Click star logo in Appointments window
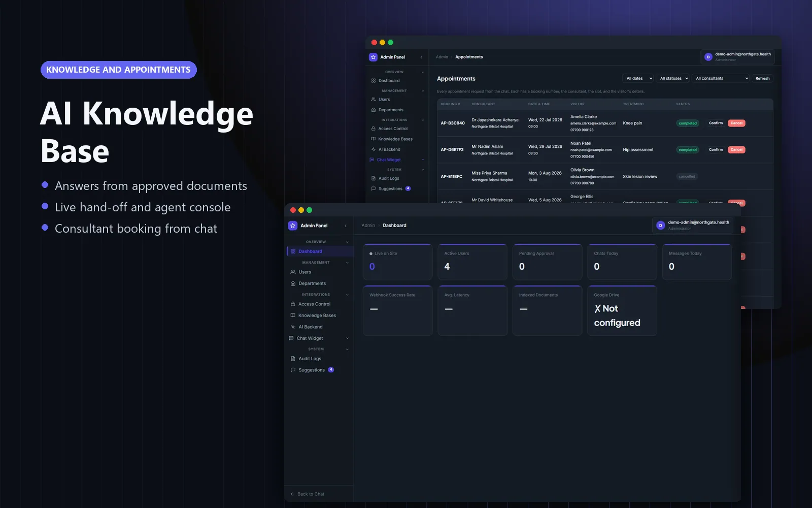 click(373, 57)
